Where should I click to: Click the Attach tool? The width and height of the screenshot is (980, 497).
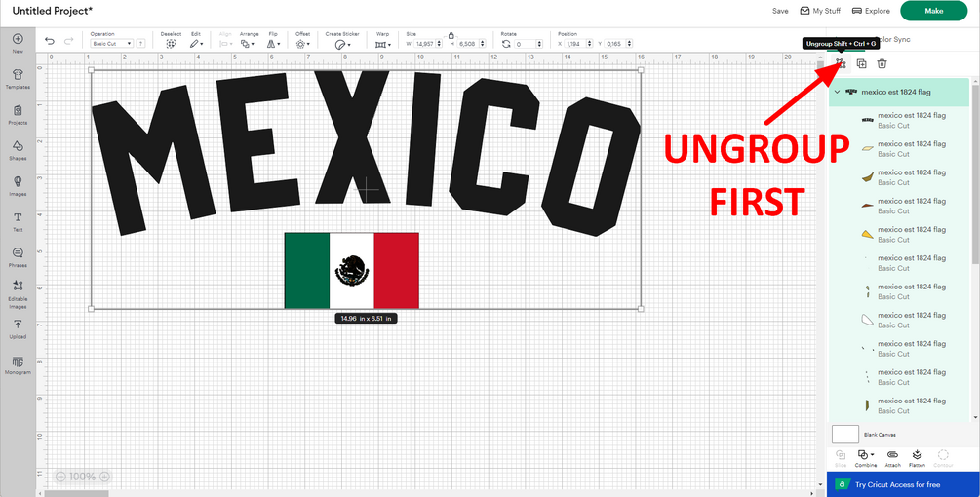click(892, 458)
